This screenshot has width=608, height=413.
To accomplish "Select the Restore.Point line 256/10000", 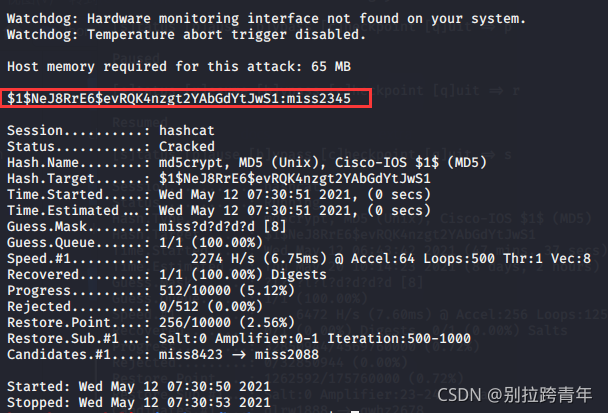I will (151, 322).
